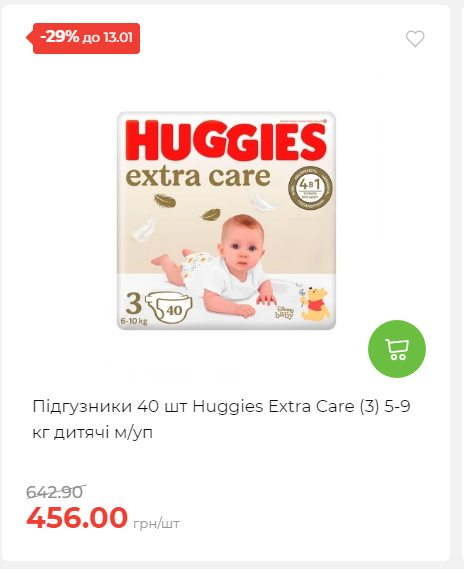Click 'кг дитячі м/уп' second title line
The width and height of the screenshot is (464, 569).
pyautogui.click(x=93, y=433)
